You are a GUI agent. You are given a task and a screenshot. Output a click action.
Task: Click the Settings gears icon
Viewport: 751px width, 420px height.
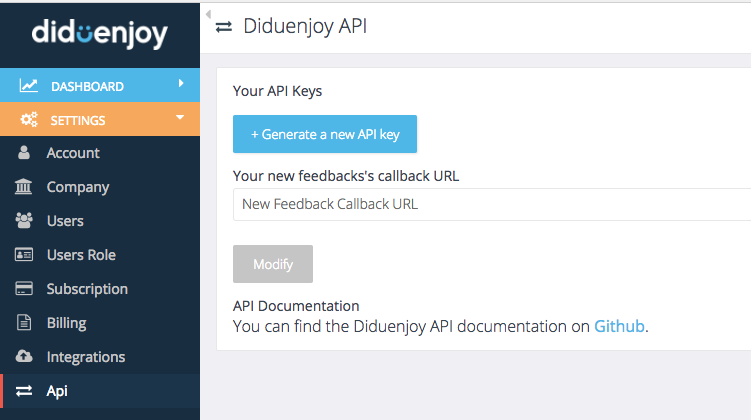pyautogui.click(x=29, y=120)
